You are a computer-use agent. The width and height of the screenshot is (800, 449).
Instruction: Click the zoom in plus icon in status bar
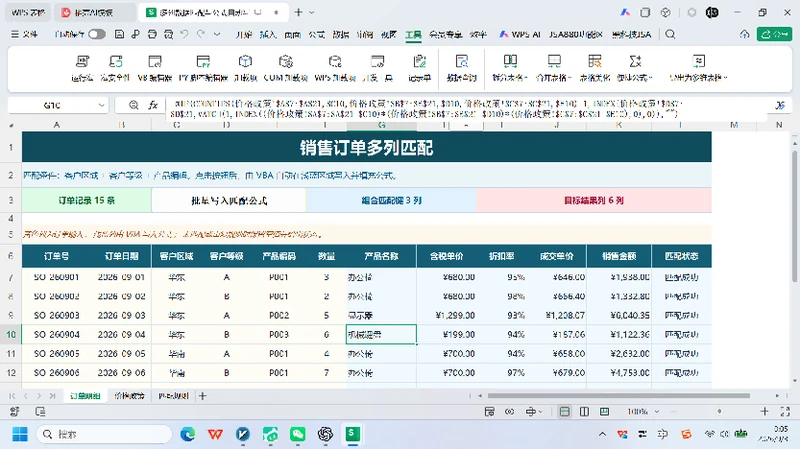point(764,411)
